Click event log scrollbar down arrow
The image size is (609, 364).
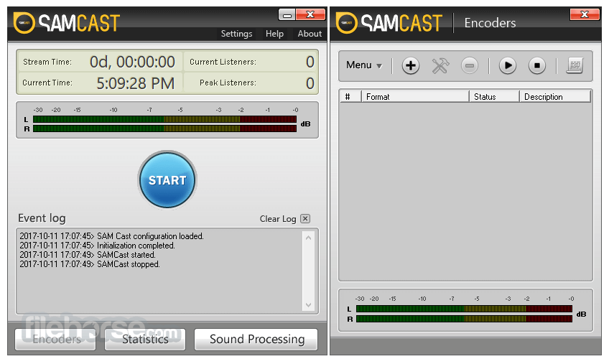click(308, 305)
